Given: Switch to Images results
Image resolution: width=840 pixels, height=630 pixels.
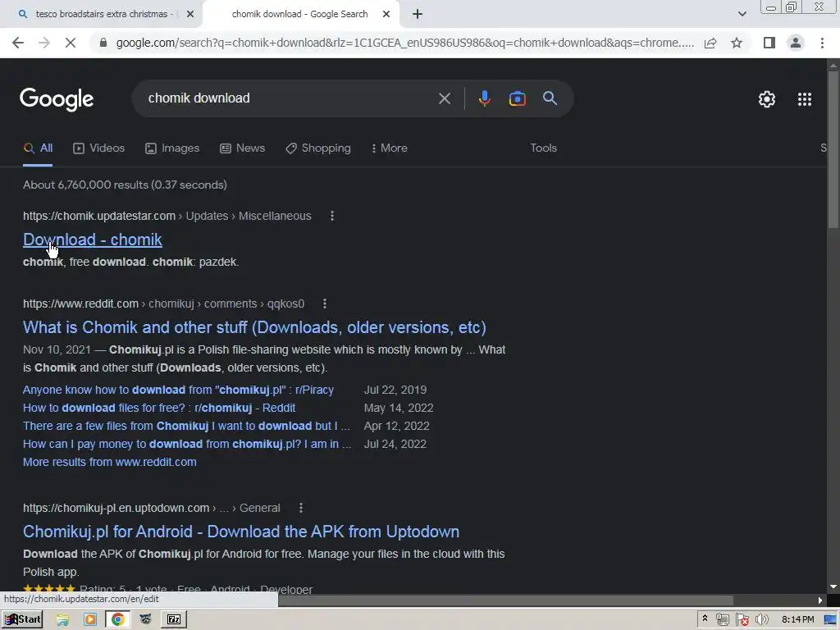Looking at the screenshot, I should click(x=172, y=148).
